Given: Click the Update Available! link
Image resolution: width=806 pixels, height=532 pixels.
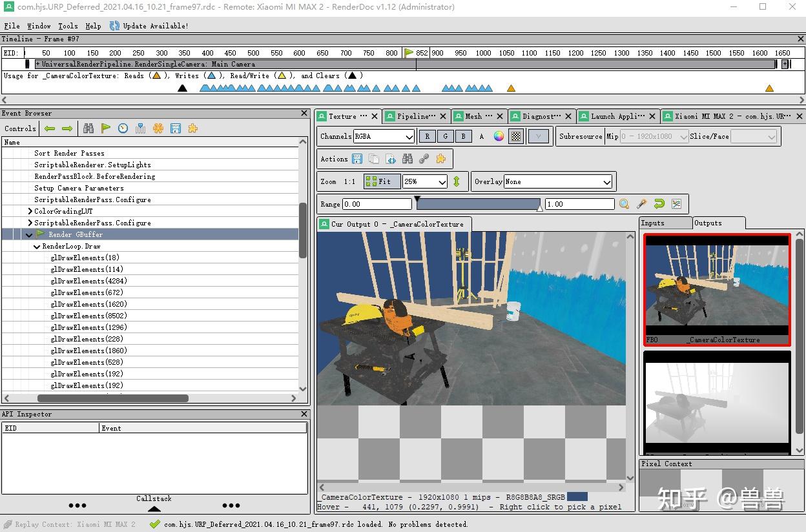Looking at the screenshot, I should 155,26.
